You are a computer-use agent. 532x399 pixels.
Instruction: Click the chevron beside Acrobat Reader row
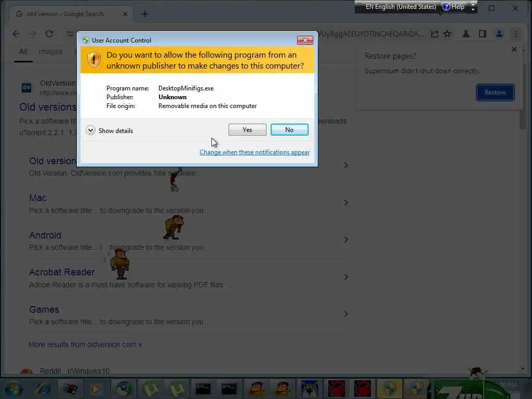click(346, 277)
